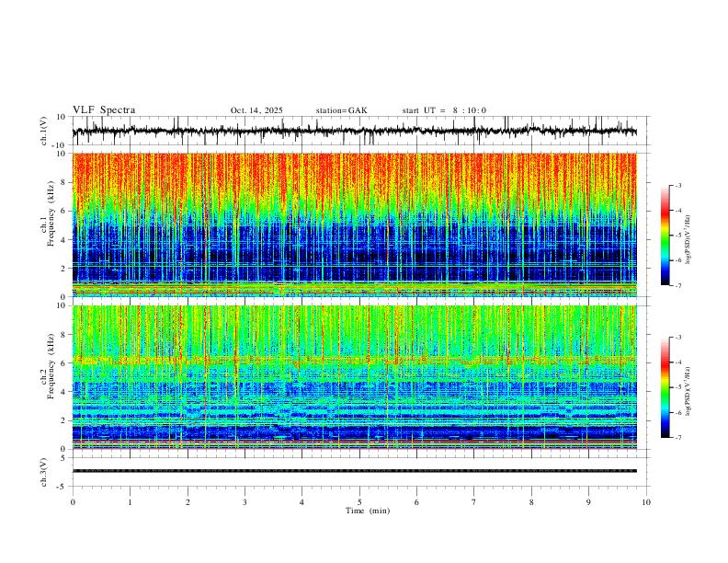728x563 pixels.
Task: Click the "Time (min)" axis label
Action: pos(368,511)
